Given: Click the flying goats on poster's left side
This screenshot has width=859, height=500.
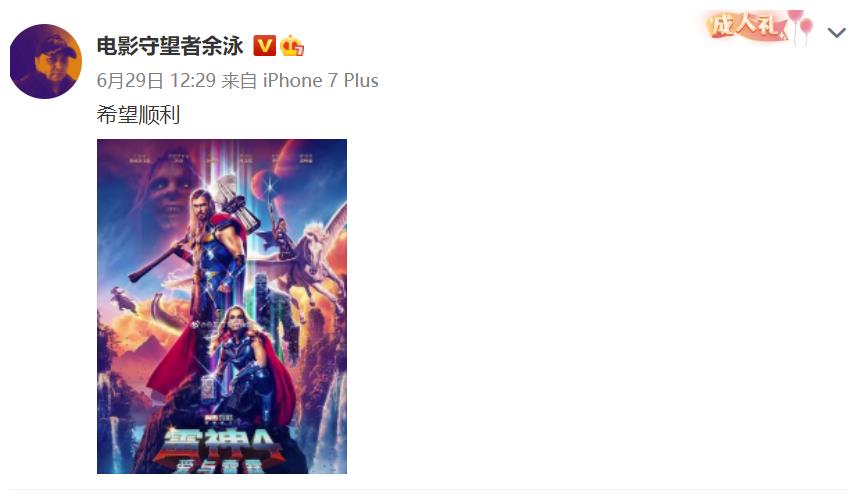Looking at the screenshot, I should pos(123,300).
